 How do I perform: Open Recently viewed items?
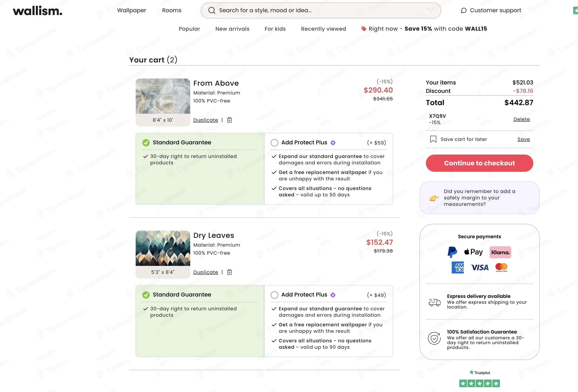click(x=323, y=29)
